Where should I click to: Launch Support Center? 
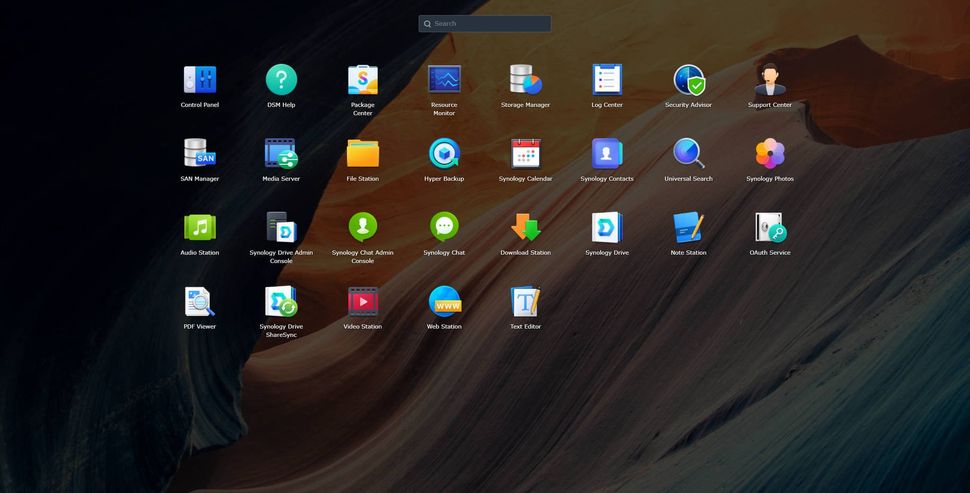click(770, 80)
